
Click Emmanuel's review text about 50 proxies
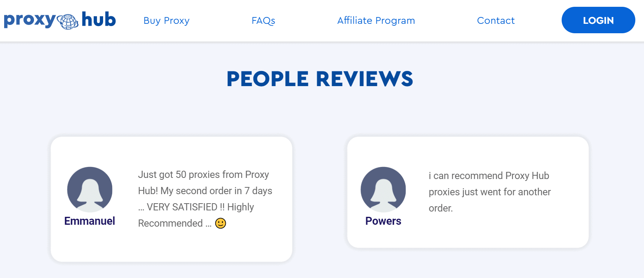[205, 199]
